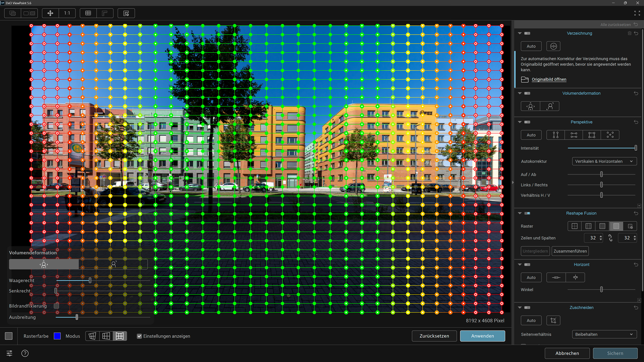Screen dimensions: 644x362
Task: Enable the Bildrandfixierung checkbox
Action: (57, 306)
